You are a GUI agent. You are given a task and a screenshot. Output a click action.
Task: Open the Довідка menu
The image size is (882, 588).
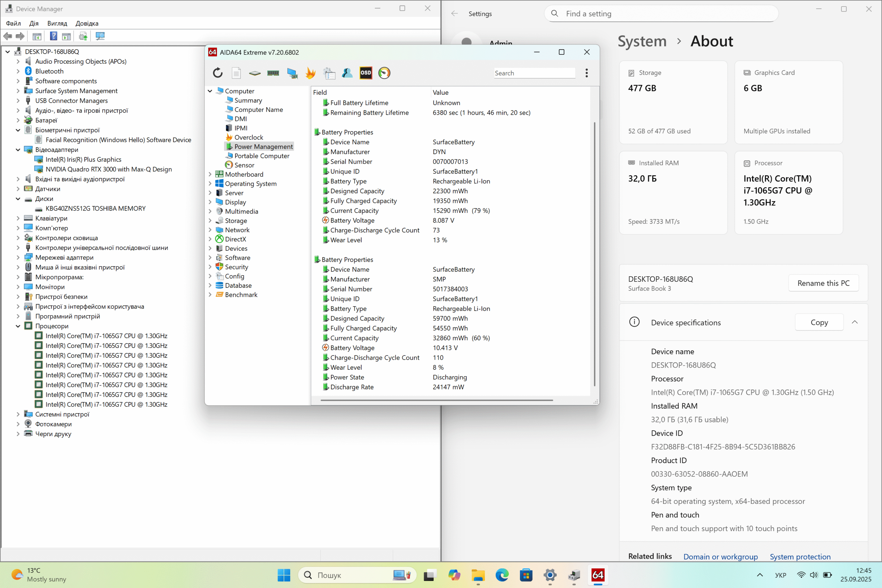pyautogui.click(x=86, y=23)
